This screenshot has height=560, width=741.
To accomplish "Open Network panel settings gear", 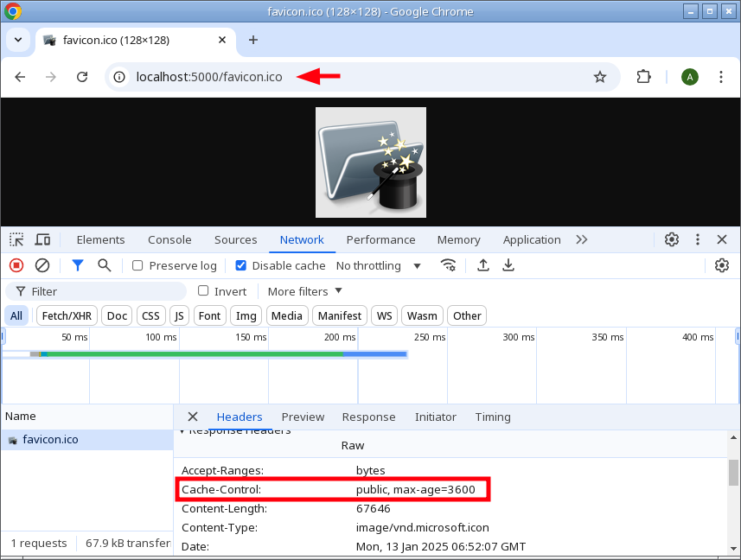I will click(x=722, y=266).
